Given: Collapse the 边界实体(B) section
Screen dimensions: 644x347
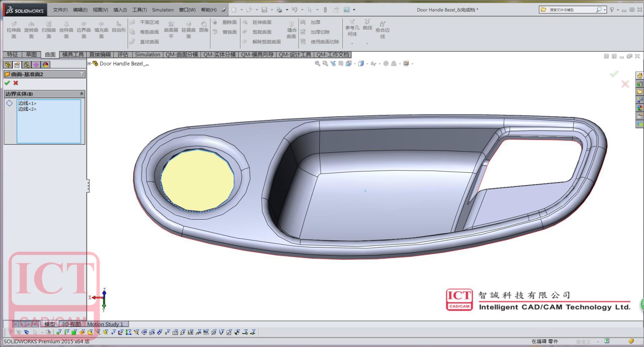Looking at the screenshot, I should click(x=81, y=94).
